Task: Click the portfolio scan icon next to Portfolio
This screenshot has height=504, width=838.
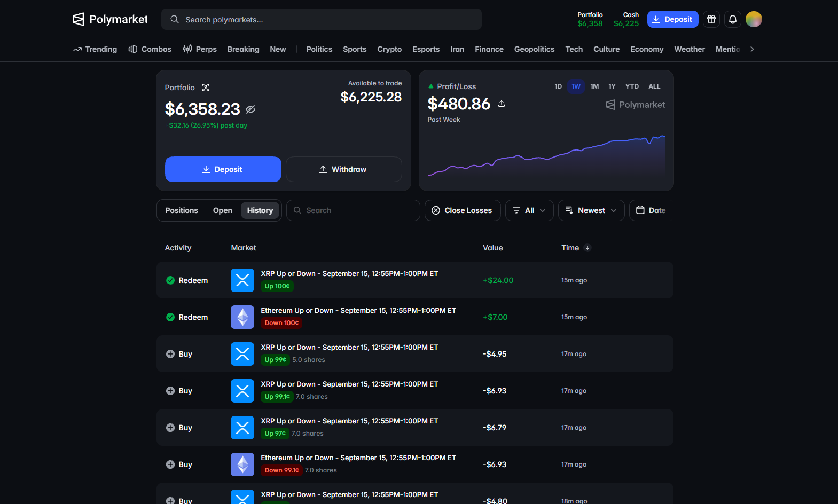Action: (x=206, y=88)
